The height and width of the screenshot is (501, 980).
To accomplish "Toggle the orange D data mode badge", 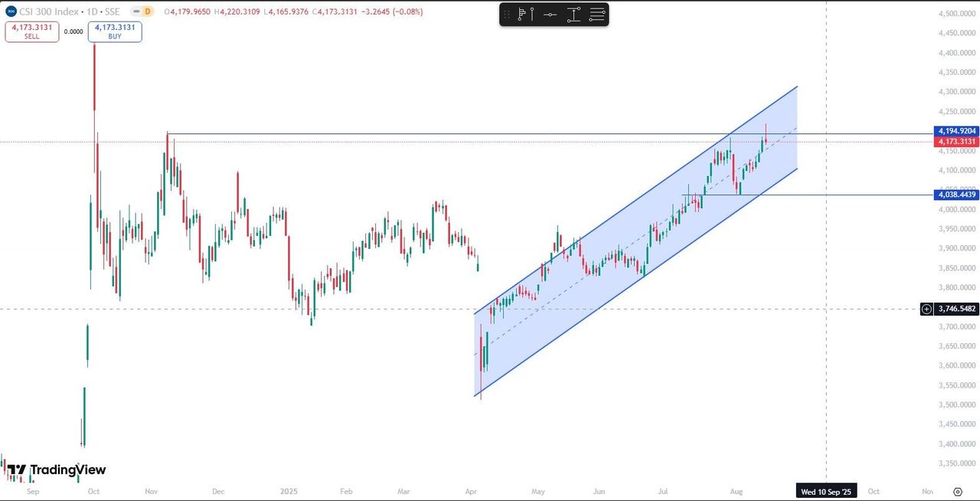I will tap(147, 11).
